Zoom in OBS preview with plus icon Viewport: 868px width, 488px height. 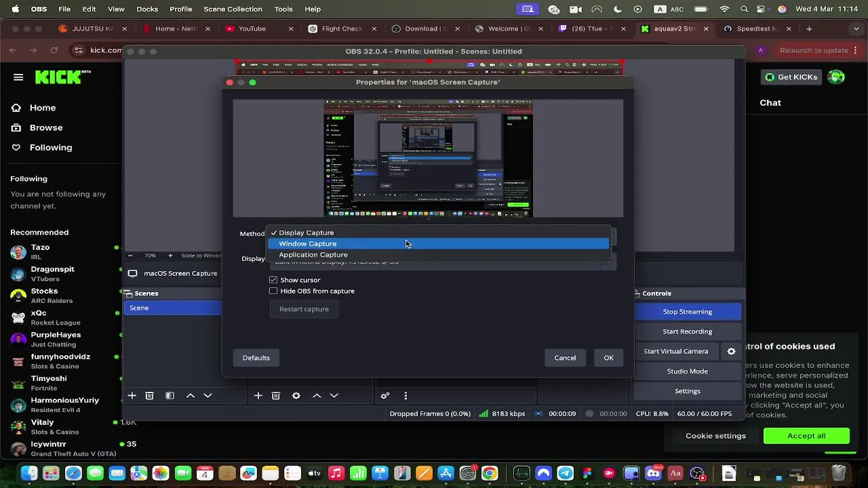pyautogui.click(x=170, y=256)
